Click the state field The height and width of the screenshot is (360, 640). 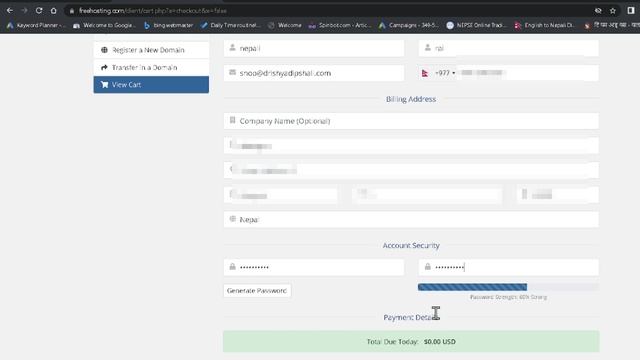[x=427, y=195]
